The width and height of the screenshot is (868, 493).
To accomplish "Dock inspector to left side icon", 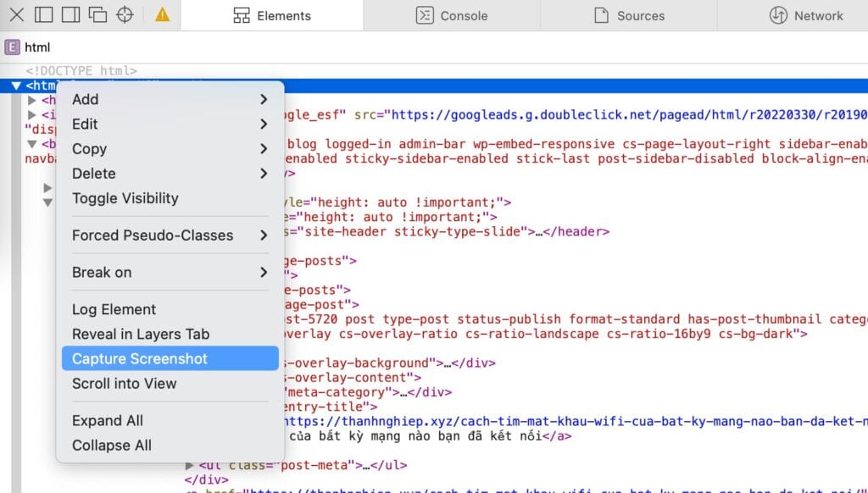I will [44, 15].
